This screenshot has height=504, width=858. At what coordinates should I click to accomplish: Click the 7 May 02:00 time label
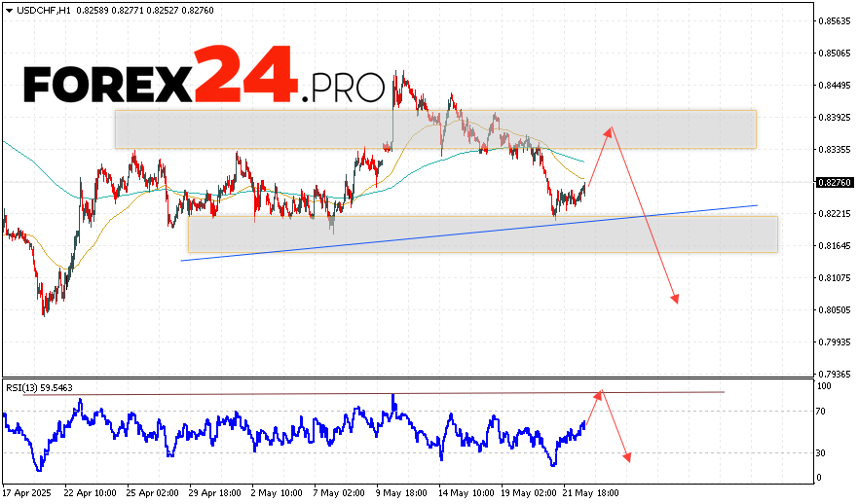pyautogui.click(x=339, y=493)
